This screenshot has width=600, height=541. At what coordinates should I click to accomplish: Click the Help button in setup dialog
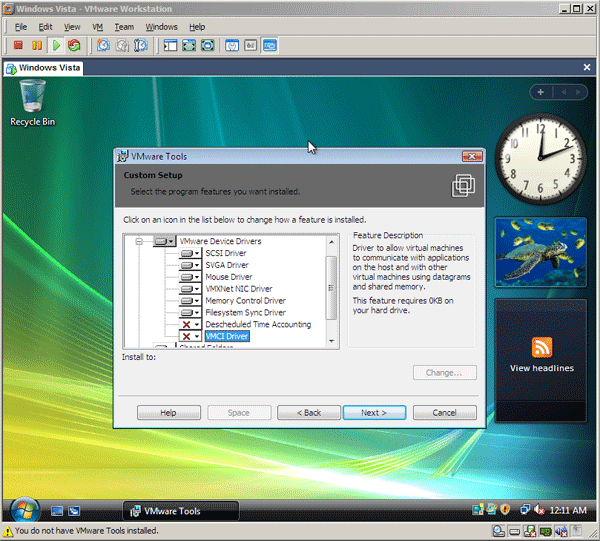coord(169,413)
